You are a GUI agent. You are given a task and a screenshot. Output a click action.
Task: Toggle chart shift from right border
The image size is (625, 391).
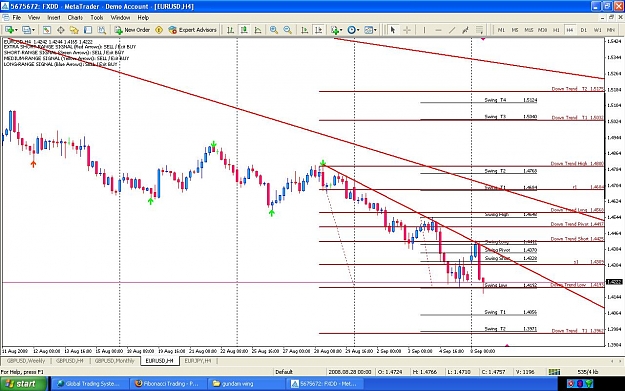(318, 30)
